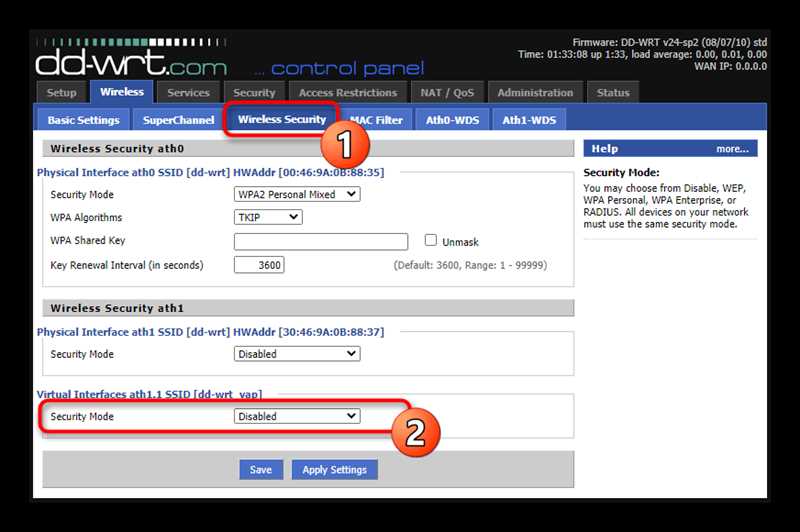Click the WPA Shared Key label
Image resolution: width=800 pixels, height=532 pixels.
click(88, 240)
